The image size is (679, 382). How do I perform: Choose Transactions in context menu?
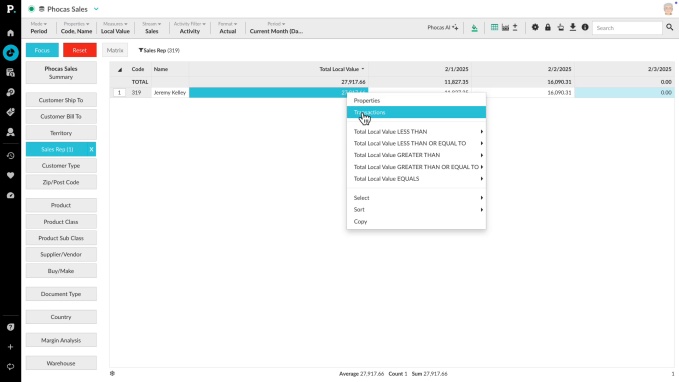416,112
